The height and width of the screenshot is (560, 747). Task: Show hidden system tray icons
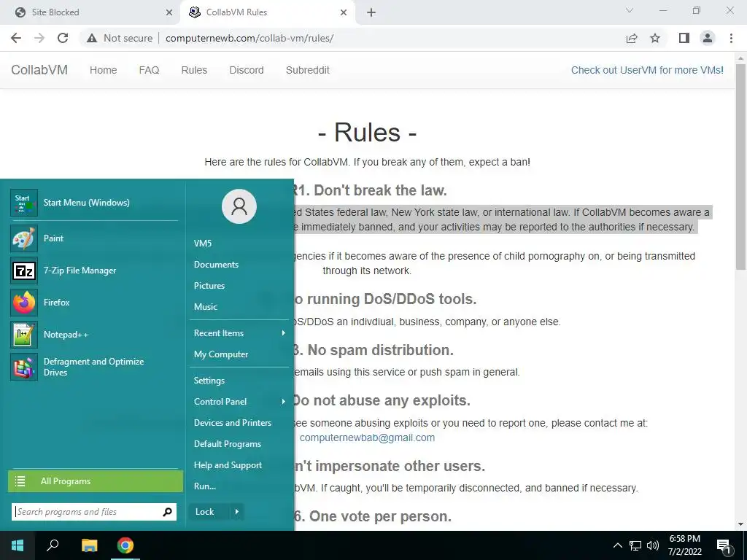tap(617, 545)
